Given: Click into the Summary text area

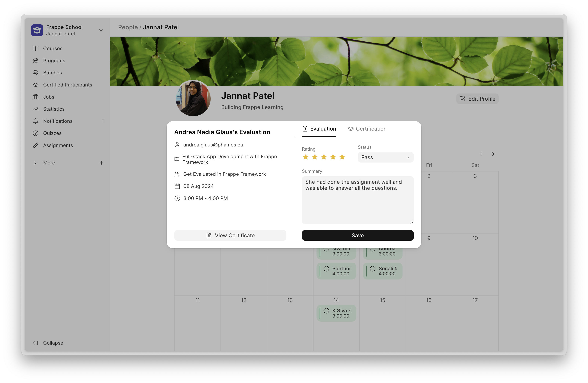Looking at the screenshot, I should click(x=357, y=200).
